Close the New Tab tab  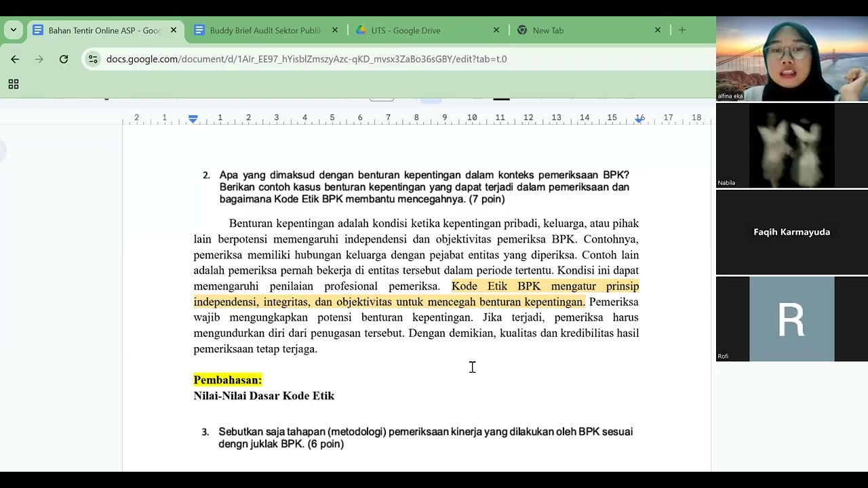(x=658, y=30)
